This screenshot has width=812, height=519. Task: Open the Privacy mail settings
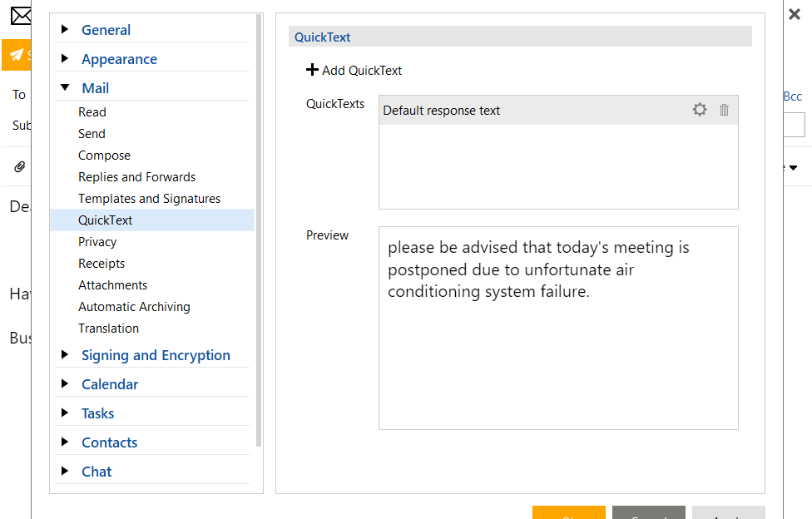(97, 242)
